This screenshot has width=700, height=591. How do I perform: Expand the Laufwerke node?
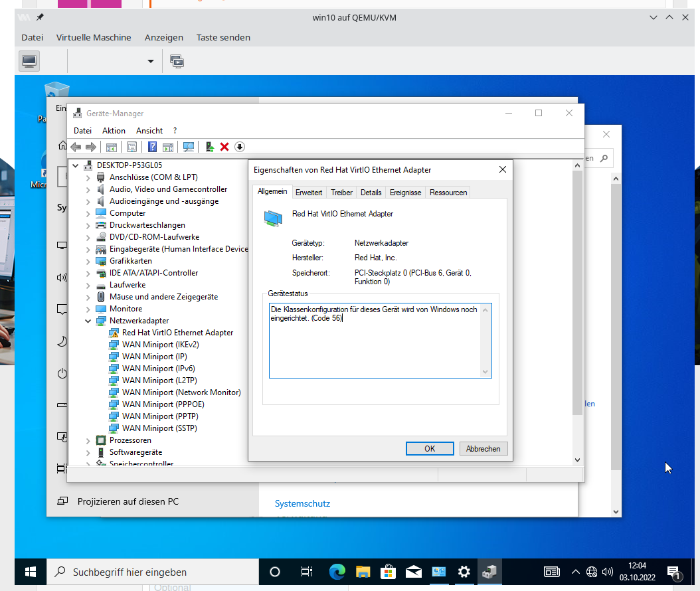[88, 286]
